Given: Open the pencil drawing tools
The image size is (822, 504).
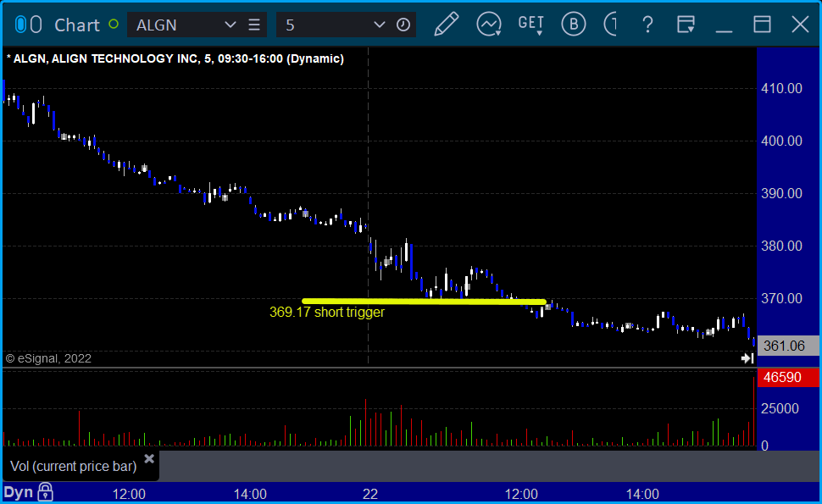Looking at the screenshot, I should [447, 24].
